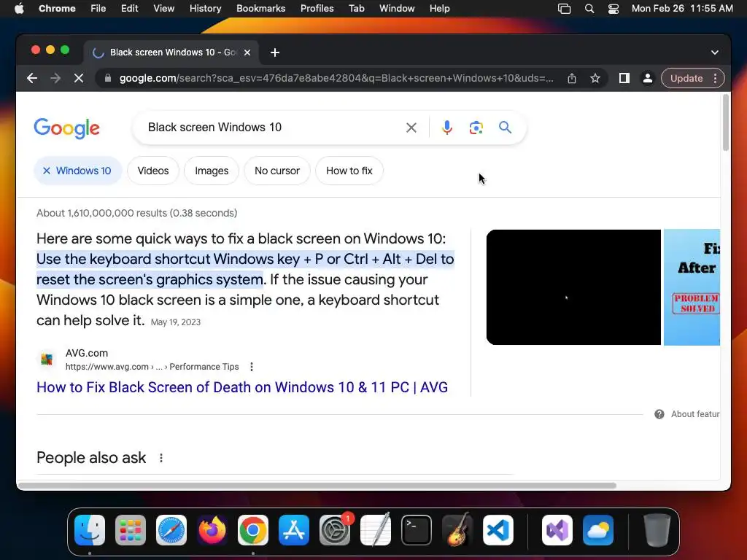Viewport: 747px width, 560px height.
Task: Share this page via share icon
Action: pos(572,78)
